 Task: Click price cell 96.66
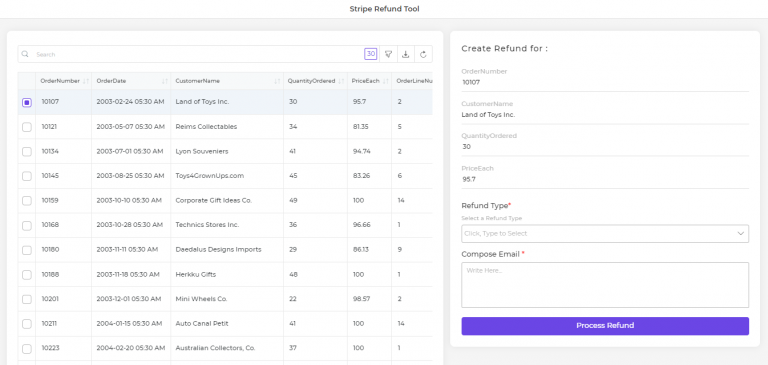[361, 225]
